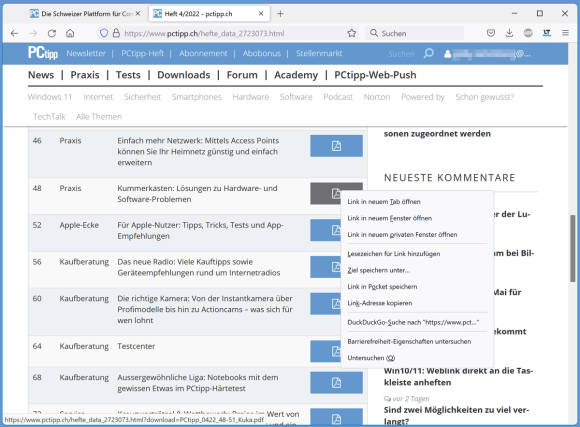Click the Firefox Suchen search field

click(416, 33)
